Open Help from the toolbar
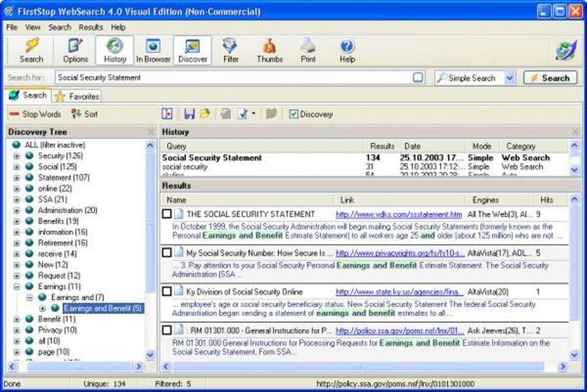Viewport: 587px width, 392px height. (347, 50)
